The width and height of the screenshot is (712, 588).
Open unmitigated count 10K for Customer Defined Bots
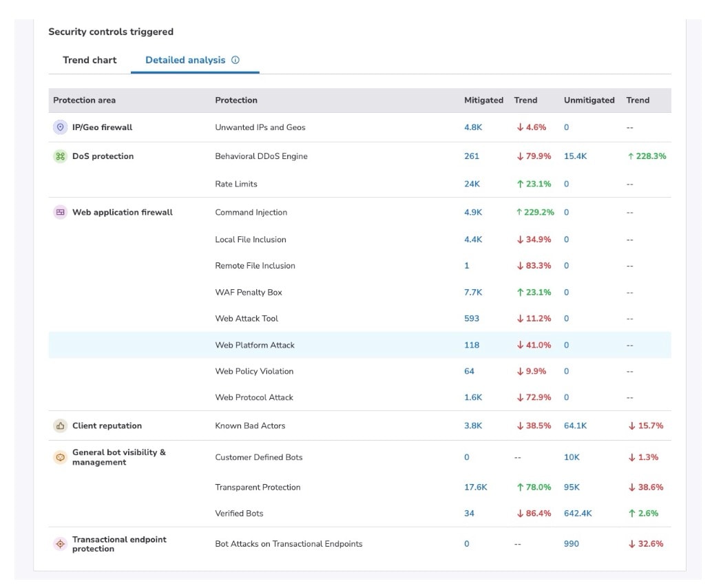572,457
